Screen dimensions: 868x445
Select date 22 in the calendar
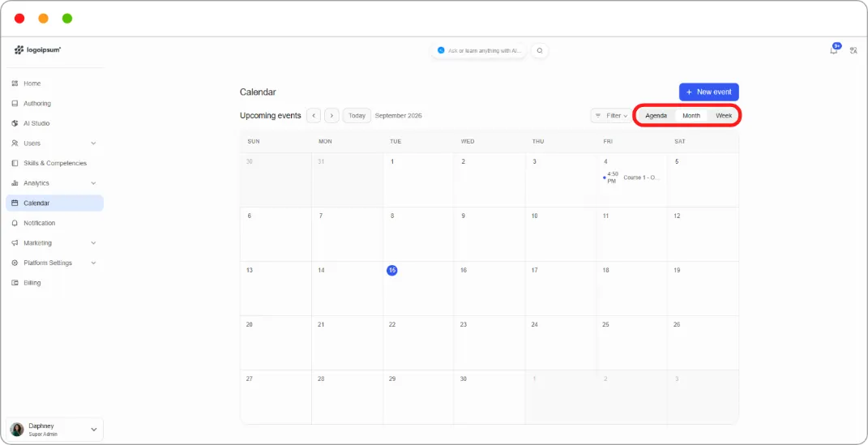tap(392, 324)
